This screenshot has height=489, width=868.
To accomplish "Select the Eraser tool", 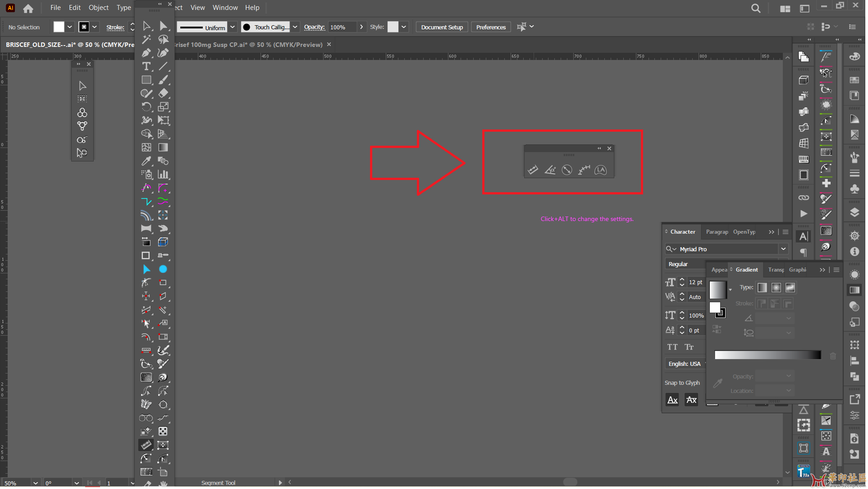I will click(x=164, y=94).
